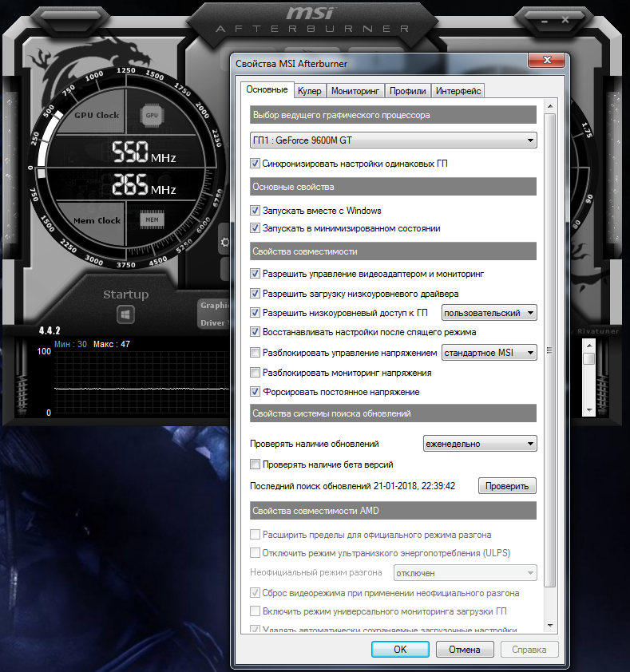This screenshot has height=672, width=630.
Task: Click scroll up arrow of Afterburner monitoring graph
Action: point(589,345)
